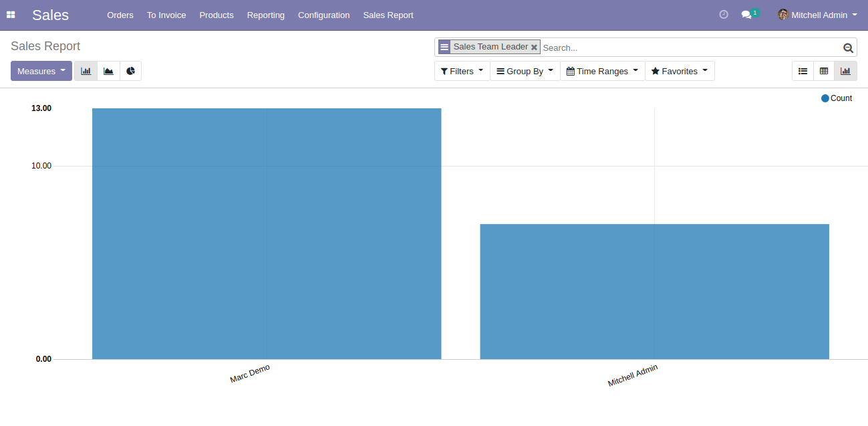Expand the Measures dropdown

click(41, 71)
